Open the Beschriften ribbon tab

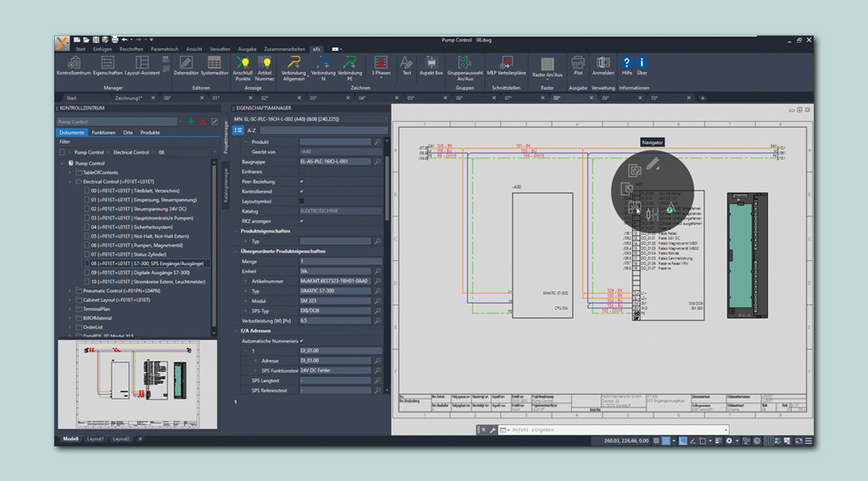coord(131,49)
